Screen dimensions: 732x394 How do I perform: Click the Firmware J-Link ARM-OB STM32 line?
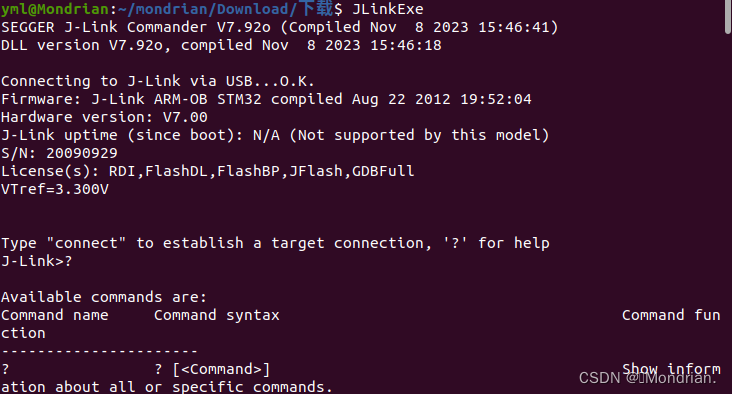coord(266,99)
